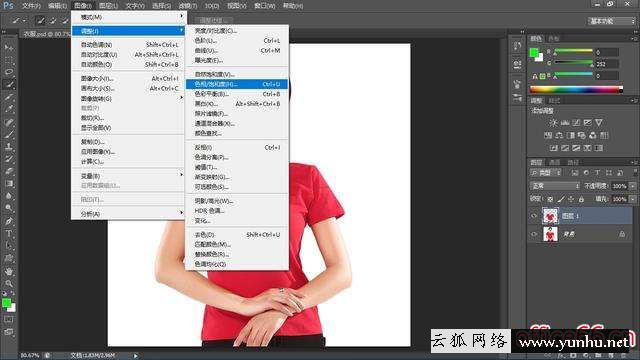Select the Pen tool
Screen dimensions: 640x360
9,221
